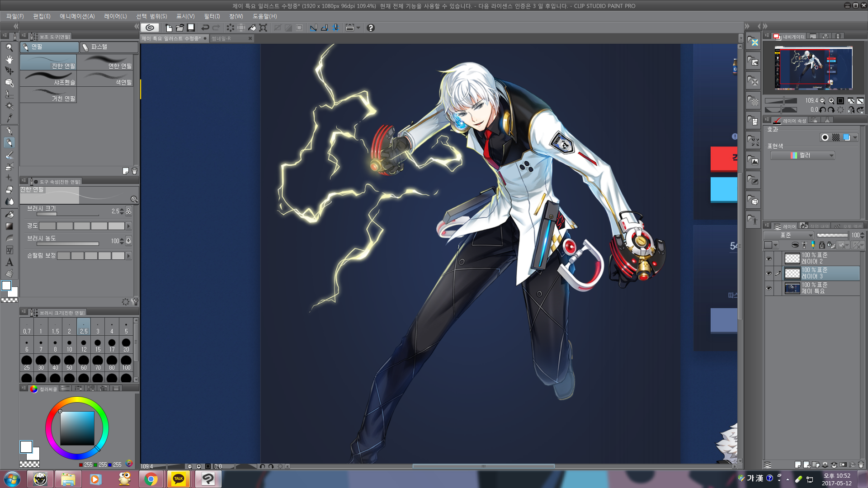Hide layer 레이어 2
This screenshot has width=868, height=488.
[769, 259]
